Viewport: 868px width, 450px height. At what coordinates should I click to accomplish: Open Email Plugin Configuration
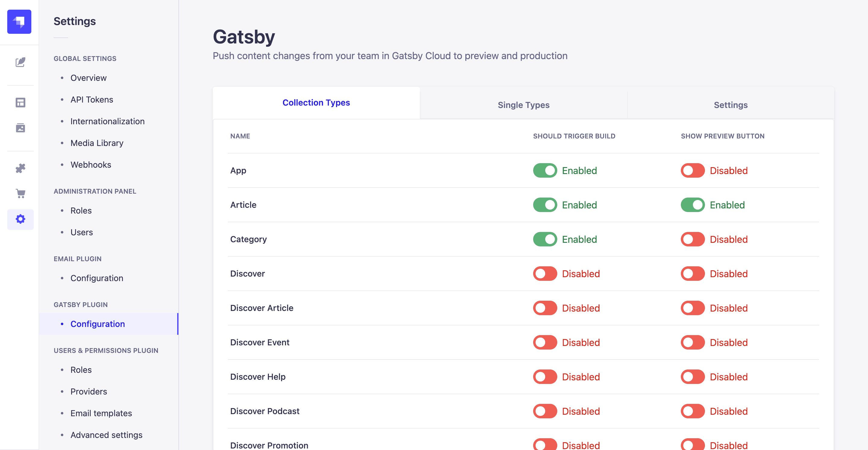tap(97, 278)
